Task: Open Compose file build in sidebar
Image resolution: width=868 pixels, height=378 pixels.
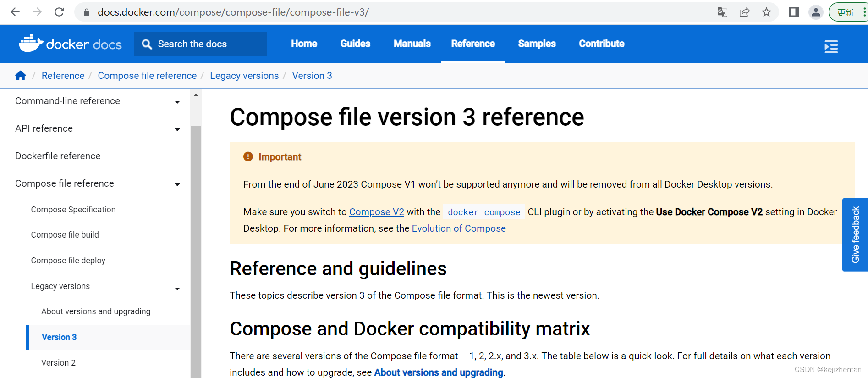Action: point(65,235)
